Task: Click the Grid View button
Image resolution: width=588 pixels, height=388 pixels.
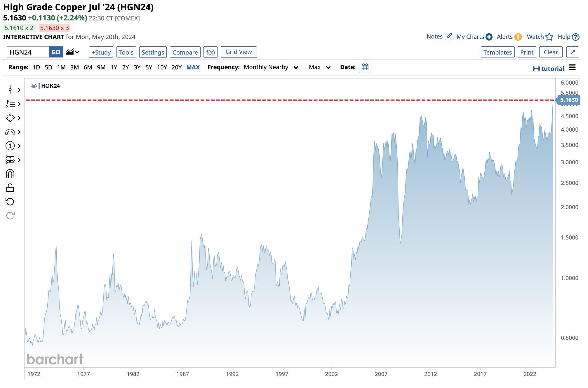Action: [x=239, y=52]
